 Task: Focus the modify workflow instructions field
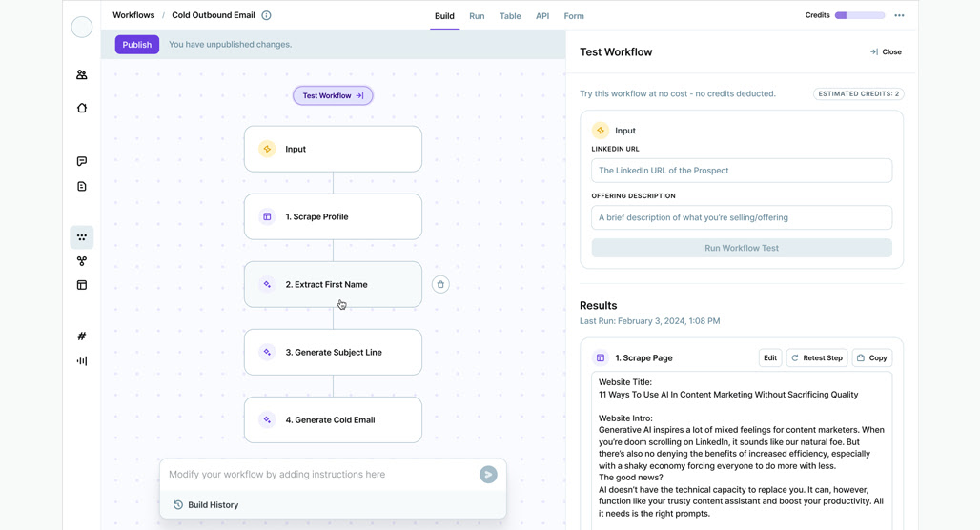click(320, 475)
